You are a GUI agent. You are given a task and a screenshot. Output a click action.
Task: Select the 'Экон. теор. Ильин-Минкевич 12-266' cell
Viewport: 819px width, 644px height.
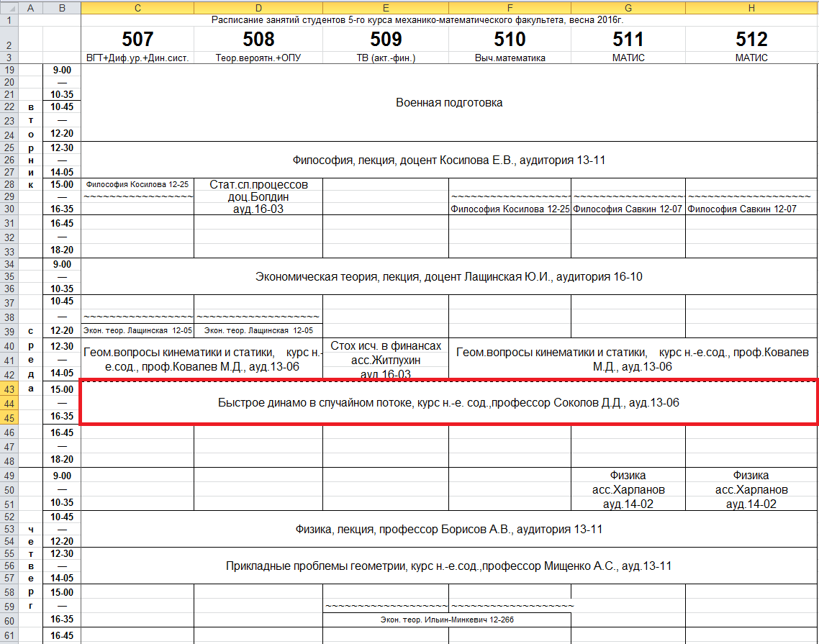click(x=447, y=619)
